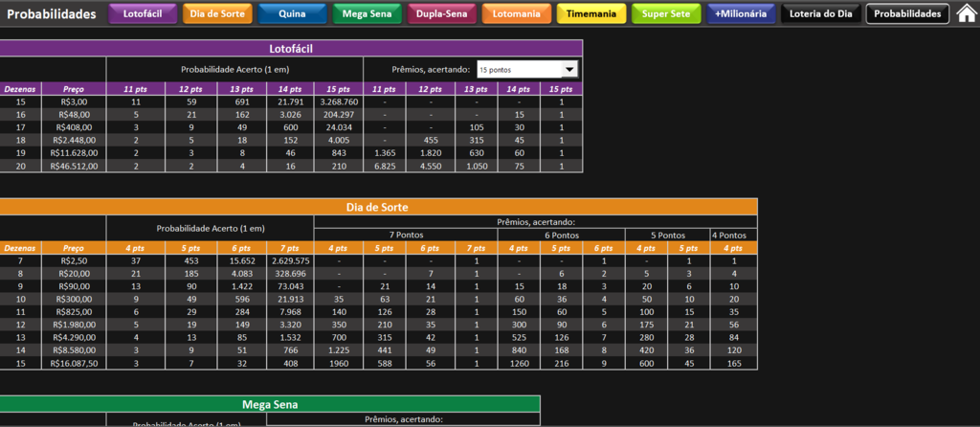This screenshot has height=427, width=980.
Task: Select cell R$3,00 in Lotofácil
Action: coord(74,101)
